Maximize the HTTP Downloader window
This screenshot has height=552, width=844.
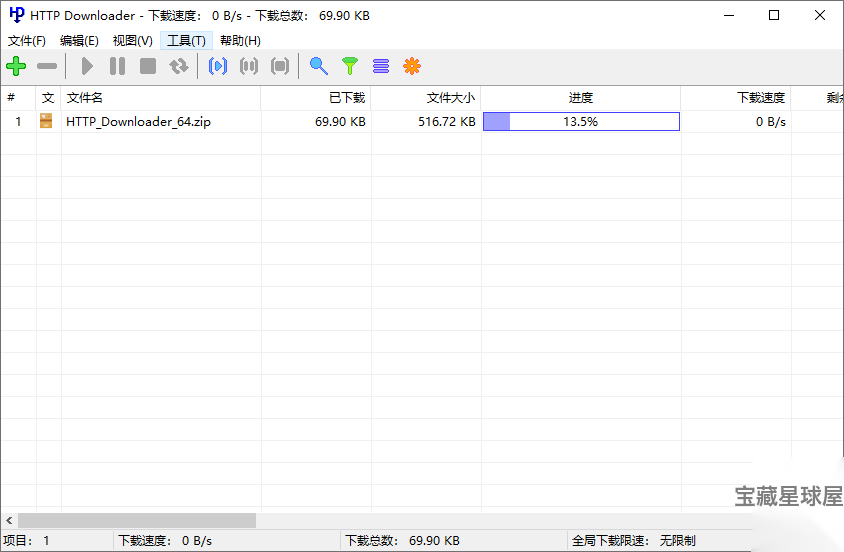click(x=774, y=15)
